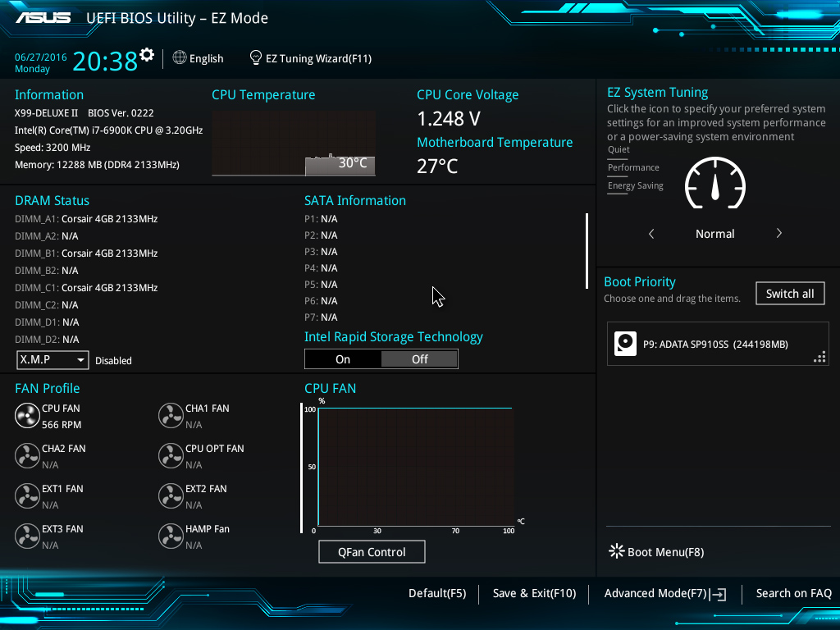The image size is (840, 630).
Task: Click the Normal tuning mode label
Action: click(x=715, y=234)
